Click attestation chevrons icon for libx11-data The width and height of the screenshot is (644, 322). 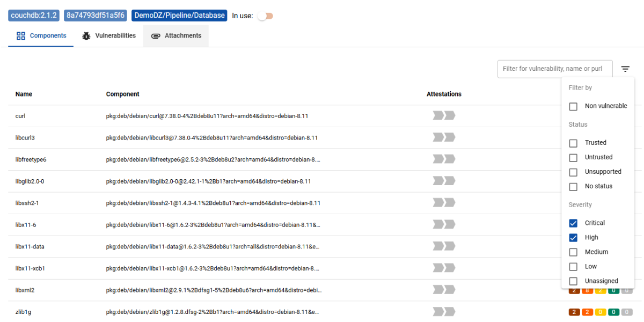[x=444, y=246]
